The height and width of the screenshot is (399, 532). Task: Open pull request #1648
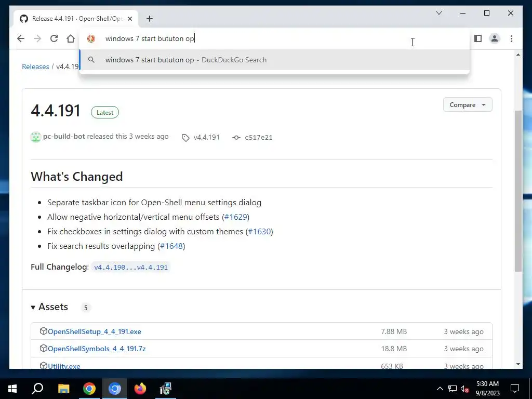(x=171, y=246)
